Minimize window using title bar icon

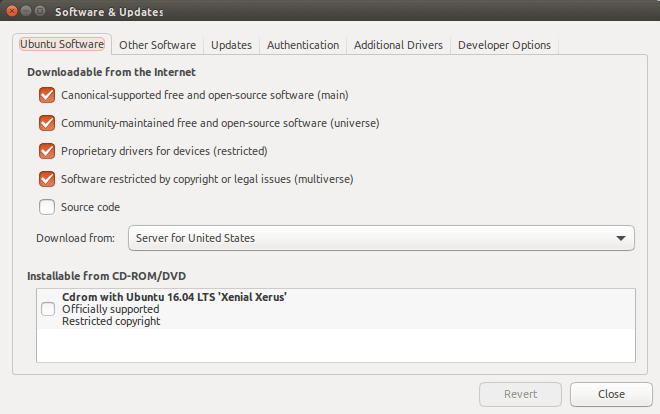[26, 11]
